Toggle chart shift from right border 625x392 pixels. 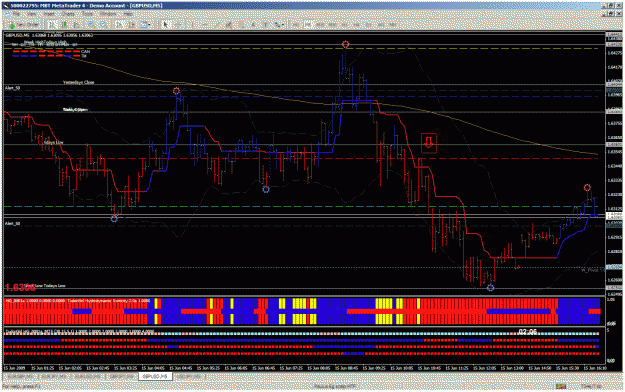pos(132,25)
